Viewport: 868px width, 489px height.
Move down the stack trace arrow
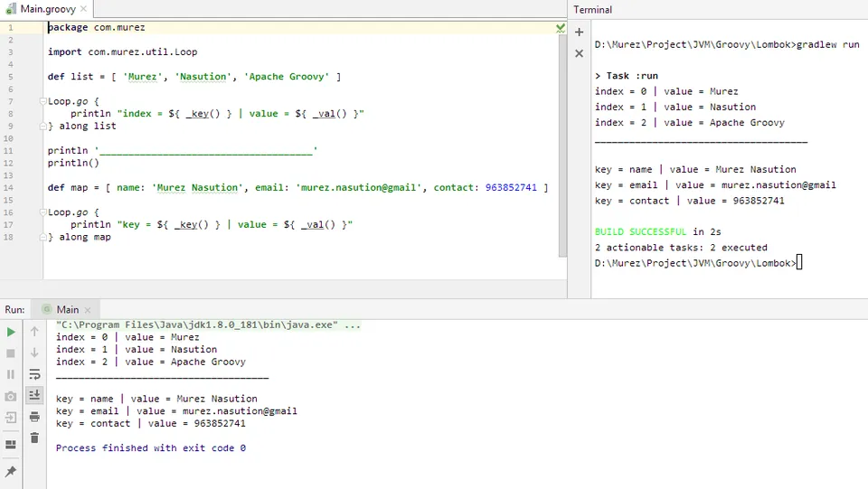point(34,353)
